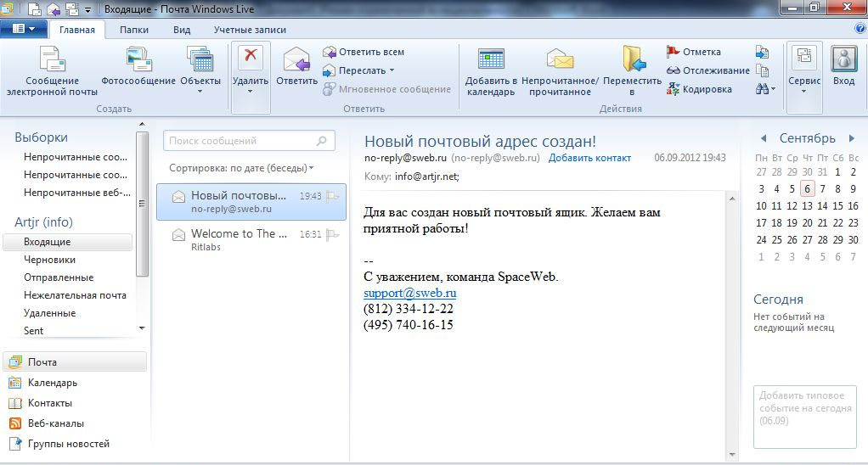This screenshot has height=465, width=868.
Task: Toggle Unread/read (Непрочитанное/прочитанное)
Action: pos(560,70)
